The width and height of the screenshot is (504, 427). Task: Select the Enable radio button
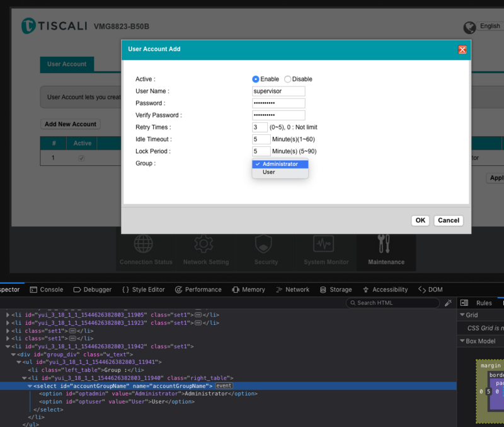coord(256,79)
